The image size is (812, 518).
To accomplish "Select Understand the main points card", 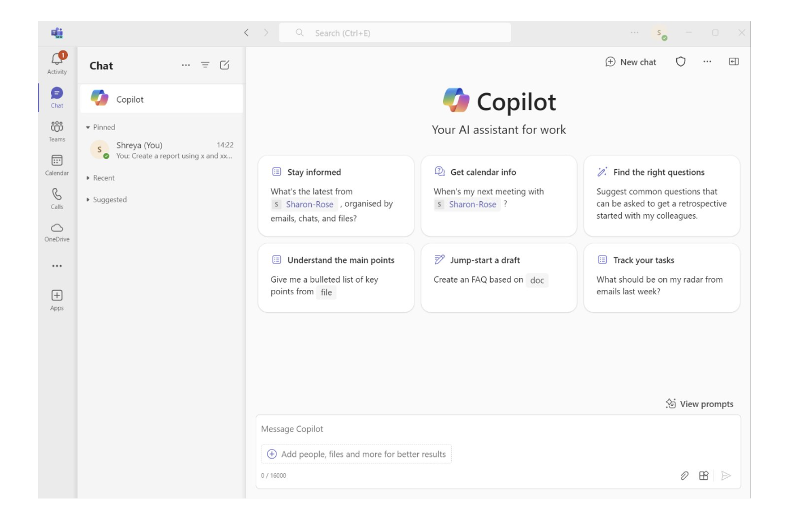I will 336,277.
